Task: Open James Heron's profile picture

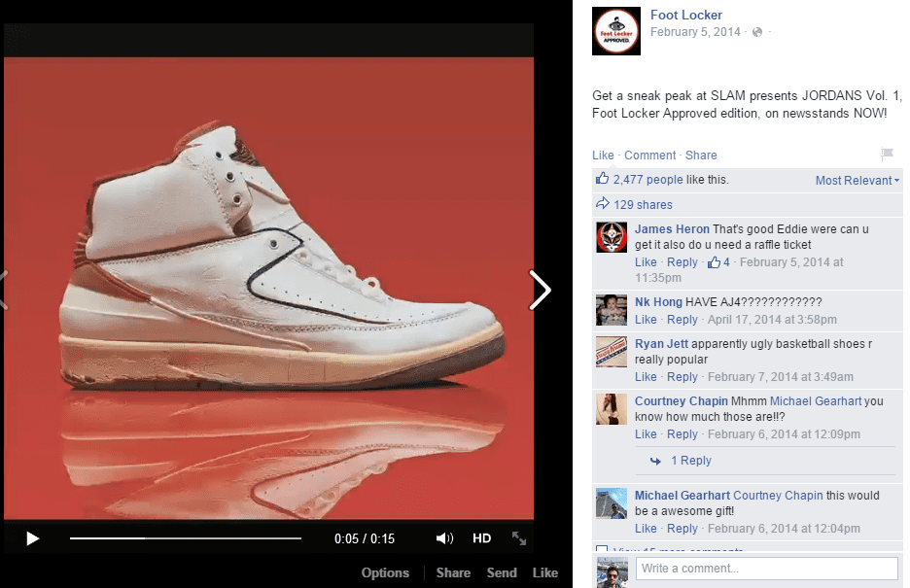Action: [x=612, y=237]
